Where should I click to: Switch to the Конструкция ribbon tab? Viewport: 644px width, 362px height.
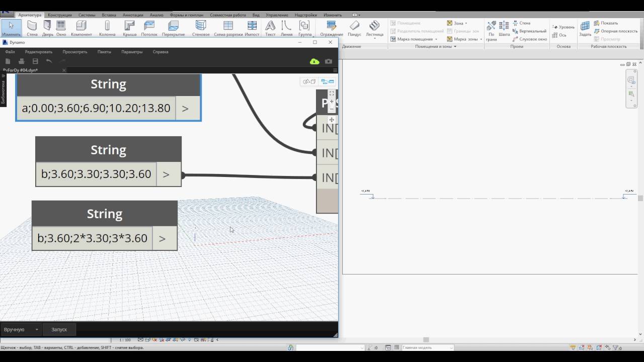pos(59,15)
